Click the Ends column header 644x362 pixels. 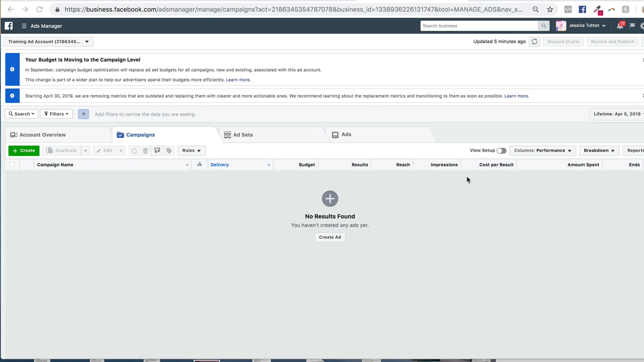click(623, 165)
